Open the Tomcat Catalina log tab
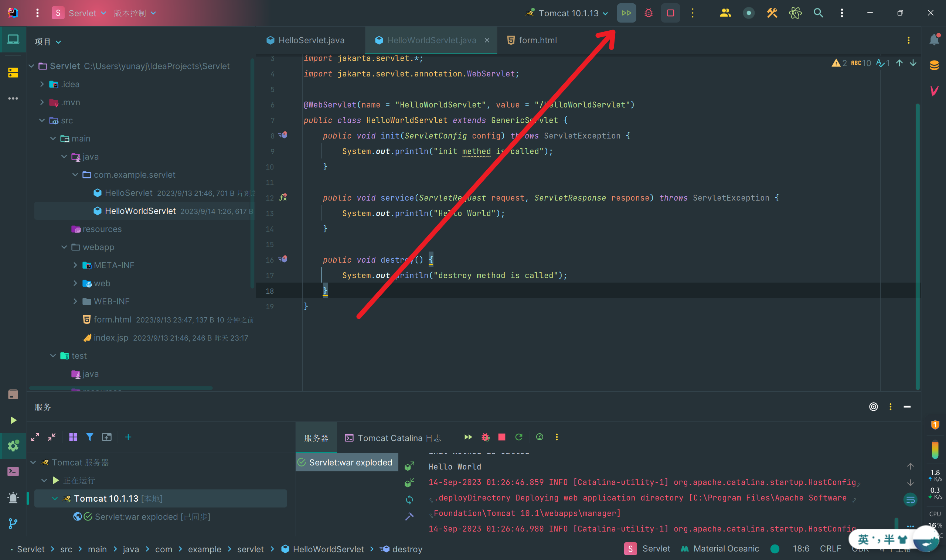The width and height of the screenshot is (946, 560). (393, 438)
